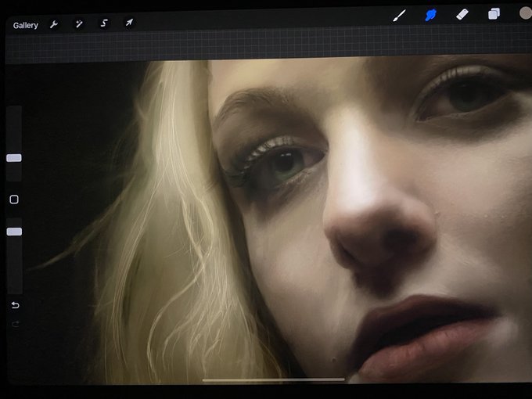Select the Paint brush tool
The width and height of the screenshot is (532, 399).
[399, 16]
